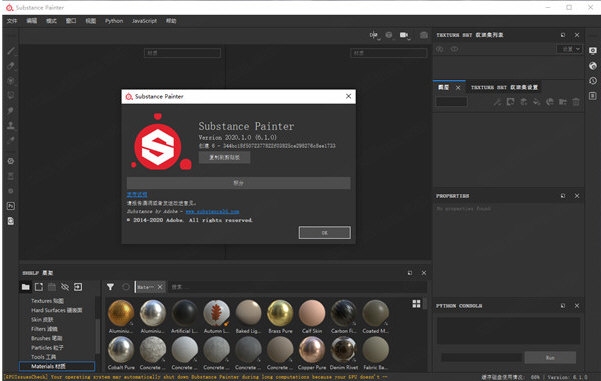This screenshot has width=601, height=381.
Task: Click the document resources icon at left toolbar bottom
Action: tap(11, 221)
